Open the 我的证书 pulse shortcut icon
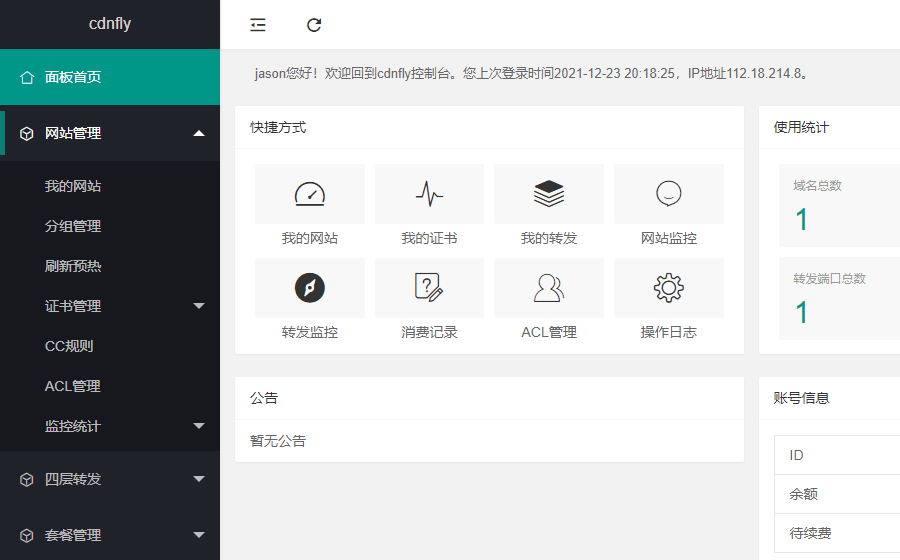The width and height of the screenshot is (900, 560). coord(429,194)
